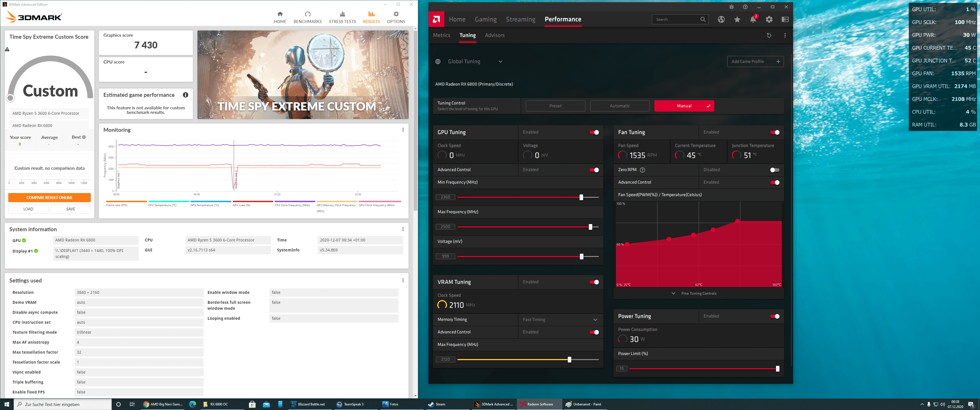The image size is (980, 410).
Task: Select Preset tuning control
Action: click(x=556, y=106)
